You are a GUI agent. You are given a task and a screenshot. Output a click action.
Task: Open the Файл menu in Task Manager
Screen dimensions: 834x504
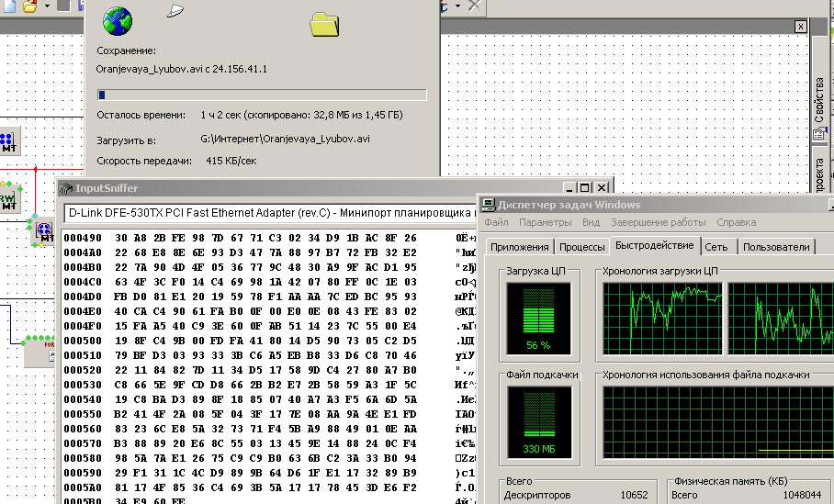click(496, 222)
